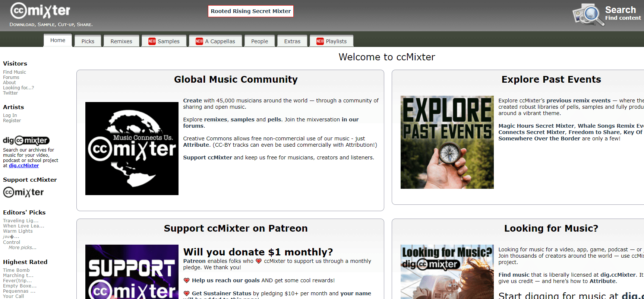Click the Music Connects Us ccMixter image

click(x=132, y=149)
